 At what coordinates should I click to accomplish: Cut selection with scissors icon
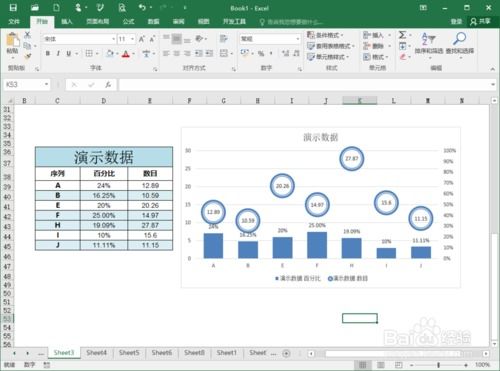[x=28, y=35]
